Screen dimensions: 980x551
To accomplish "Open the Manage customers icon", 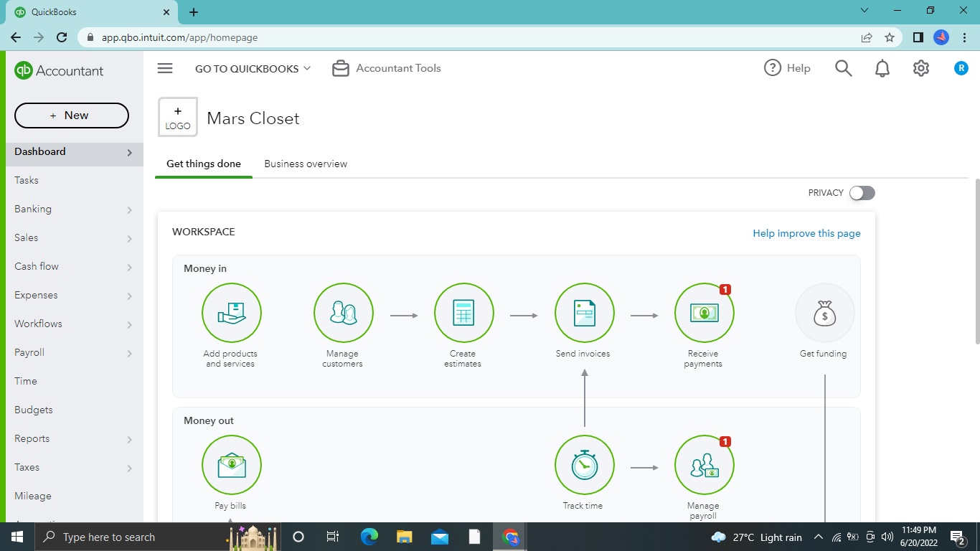I will (344, 313).
